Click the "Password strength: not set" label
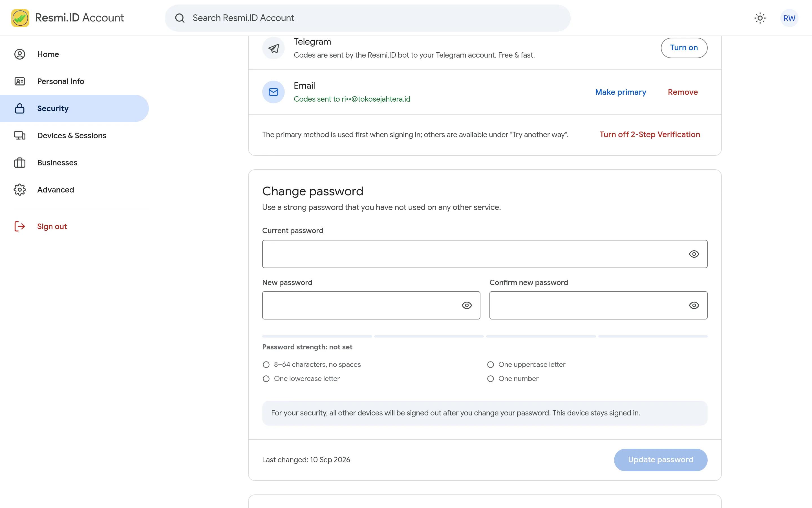The width and height of the screenshot is (812, 508). coord(307,347)
